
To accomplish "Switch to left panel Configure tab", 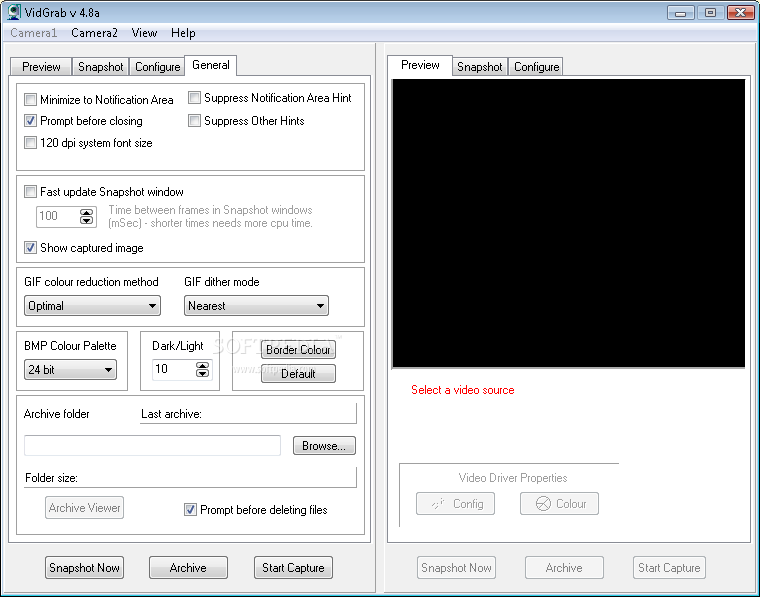I will (x=158, y=67).
